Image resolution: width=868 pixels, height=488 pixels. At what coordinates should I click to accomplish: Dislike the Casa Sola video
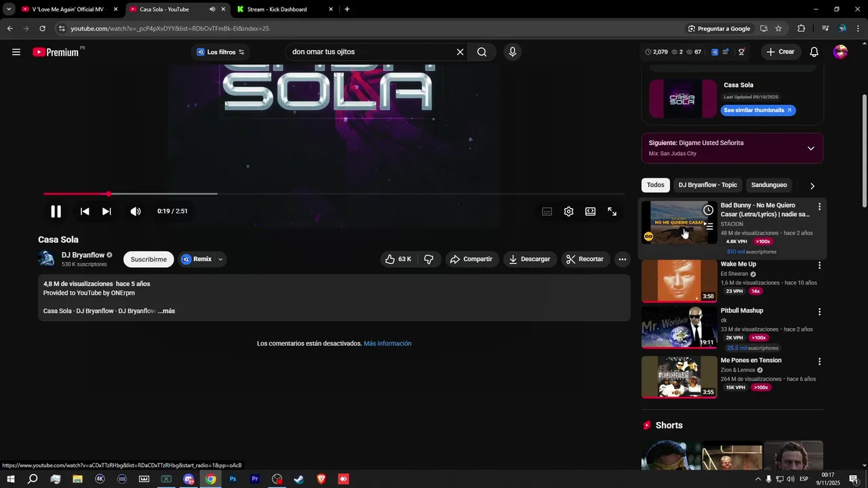[x=429, y=259]
